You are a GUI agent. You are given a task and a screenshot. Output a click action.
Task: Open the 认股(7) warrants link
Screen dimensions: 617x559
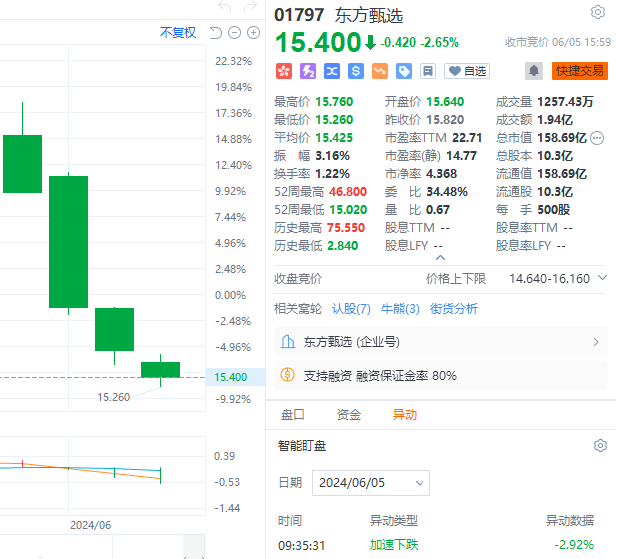coord(351,309)
